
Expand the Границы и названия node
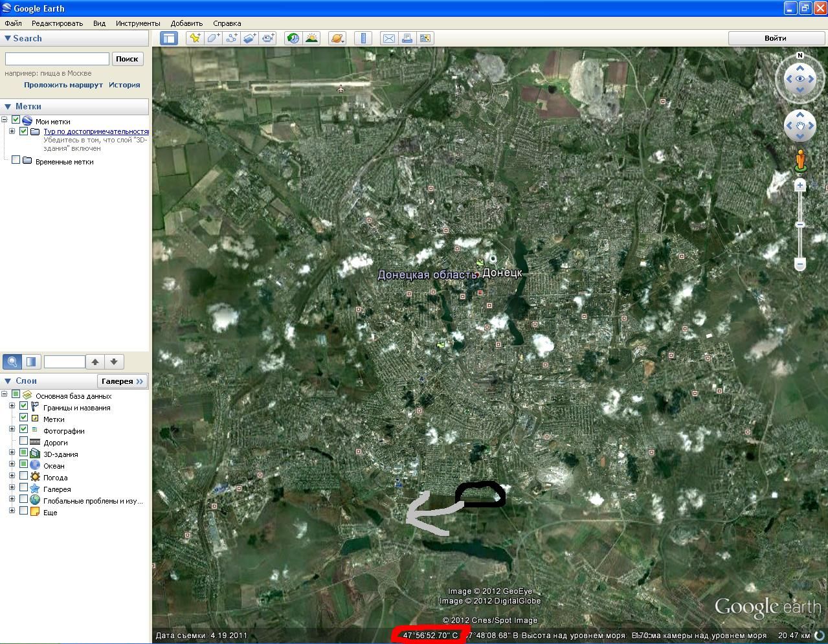point(12,406)
